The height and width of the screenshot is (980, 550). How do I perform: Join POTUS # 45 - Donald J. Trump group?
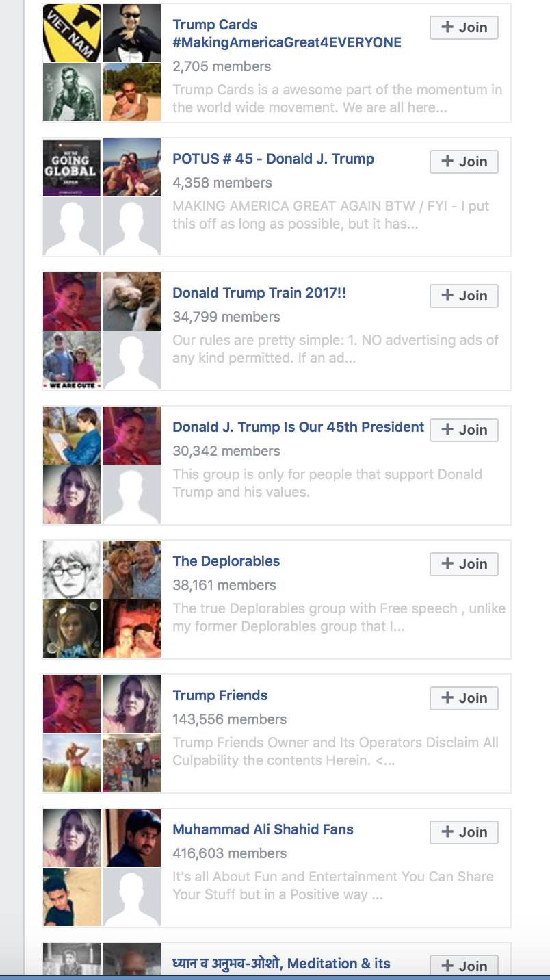pyautogui.click(x=464, y=162)
